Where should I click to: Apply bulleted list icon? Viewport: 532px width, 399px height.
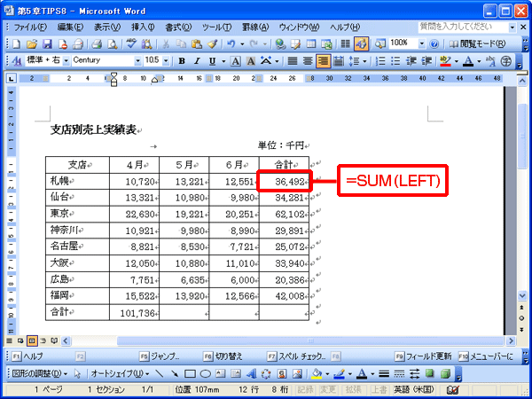(x=395, y=61)
